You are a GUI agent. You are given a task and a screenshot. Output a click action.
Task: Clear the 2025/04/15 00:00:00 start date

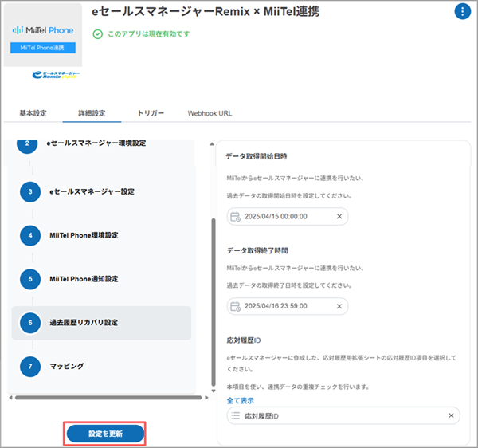click(x=339, y=216)
